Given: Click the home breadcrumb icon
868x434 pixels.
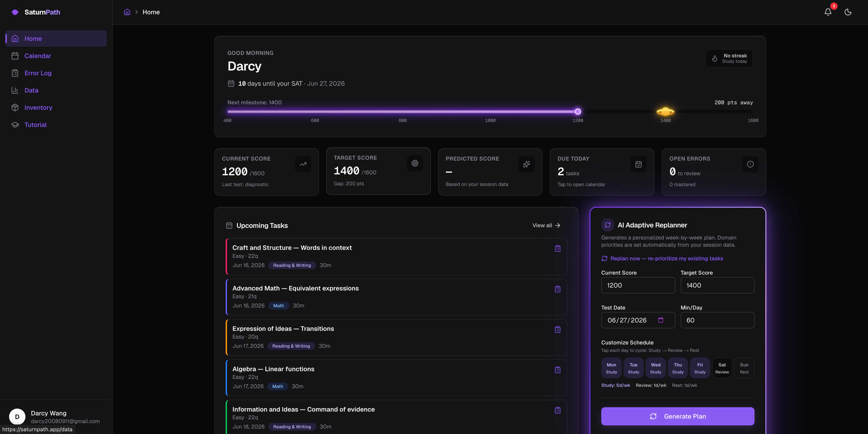Looking at the screenshot, I should tap(127, 12).
